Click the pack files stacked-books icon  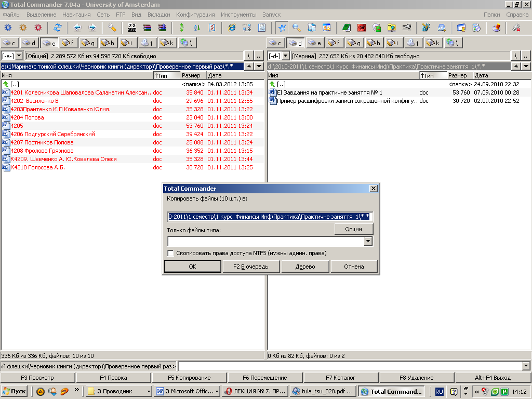coord(147,28)
